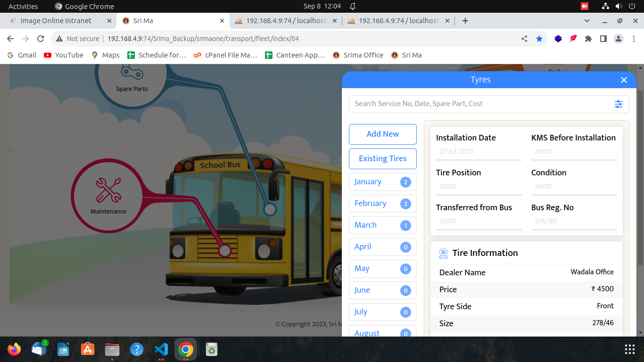644x362 pixels.
Task: Open the Chrome extensions puzzle icon
Action: pos(588,39)
